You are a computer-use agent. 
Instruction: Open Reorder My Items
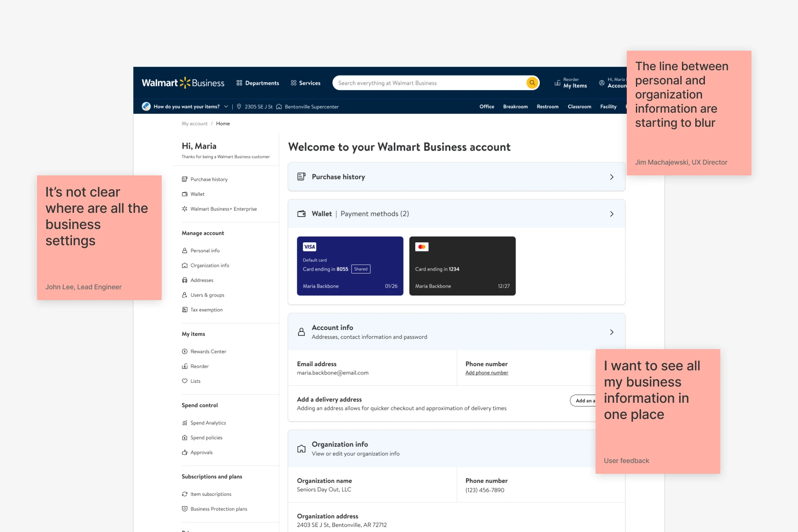pyautogui.click(x=571, y=83)
